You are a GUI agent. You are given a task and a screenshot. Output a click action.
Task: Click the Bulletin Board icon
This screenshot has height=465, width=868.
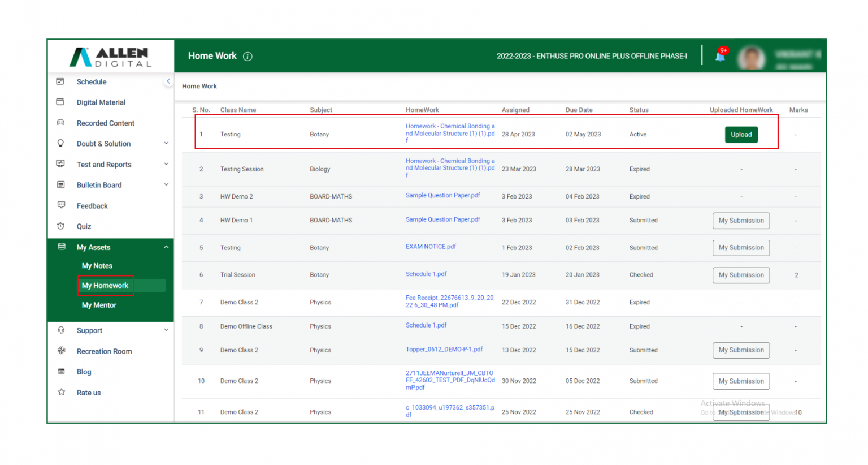60,184
